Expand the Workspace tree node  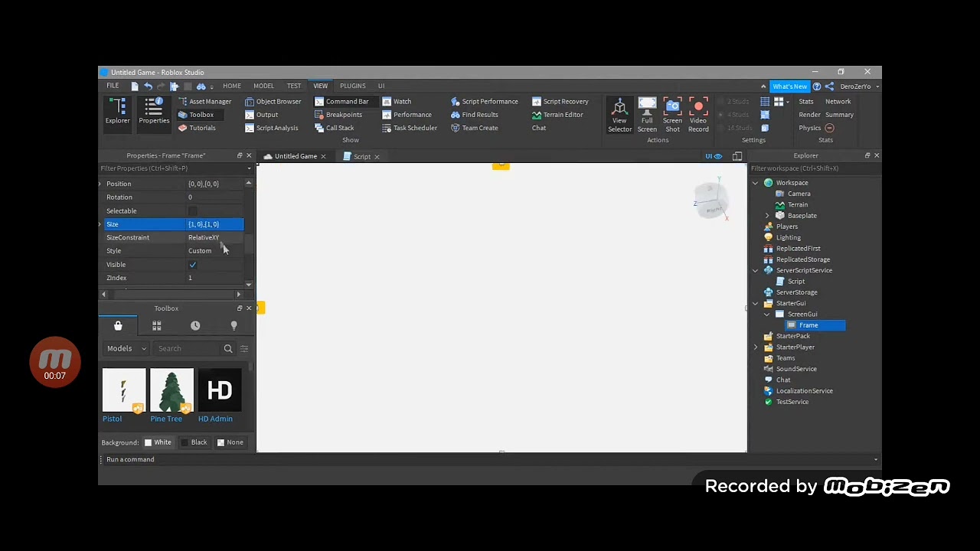[756, 183]
